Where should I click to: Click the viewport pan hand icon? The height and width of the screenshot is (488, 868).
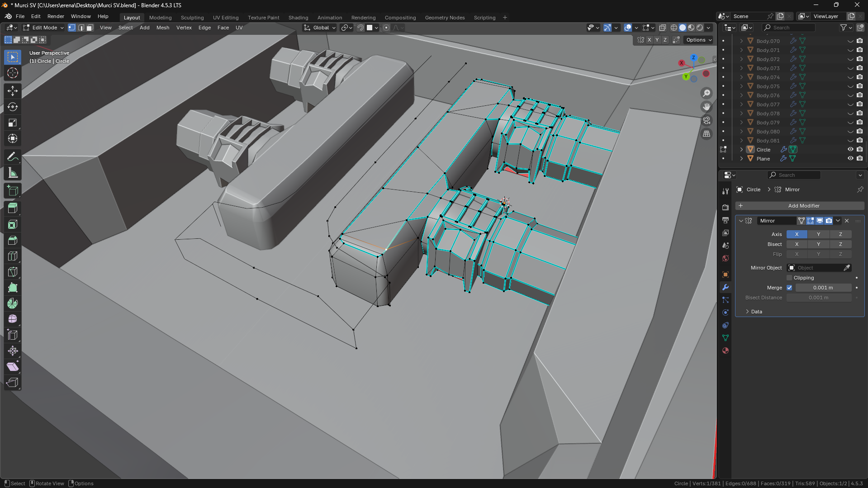(707, 107)
